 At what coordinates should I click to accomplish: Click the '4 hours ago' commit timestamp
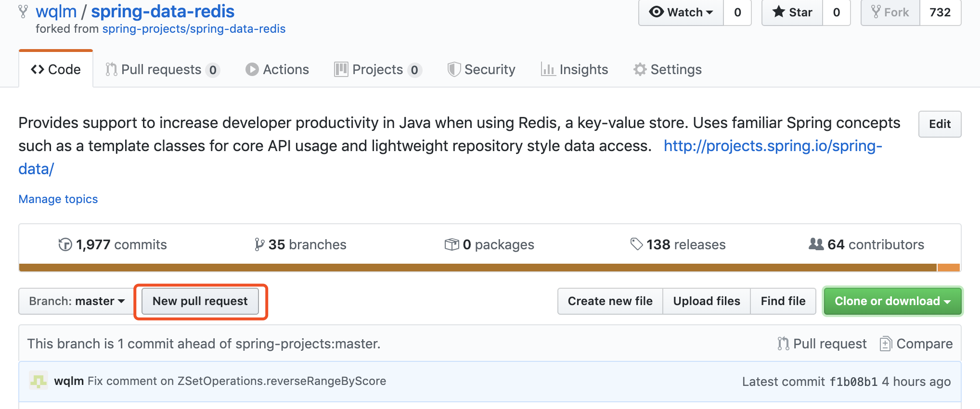pyautogui.click(x=916, y=382)
